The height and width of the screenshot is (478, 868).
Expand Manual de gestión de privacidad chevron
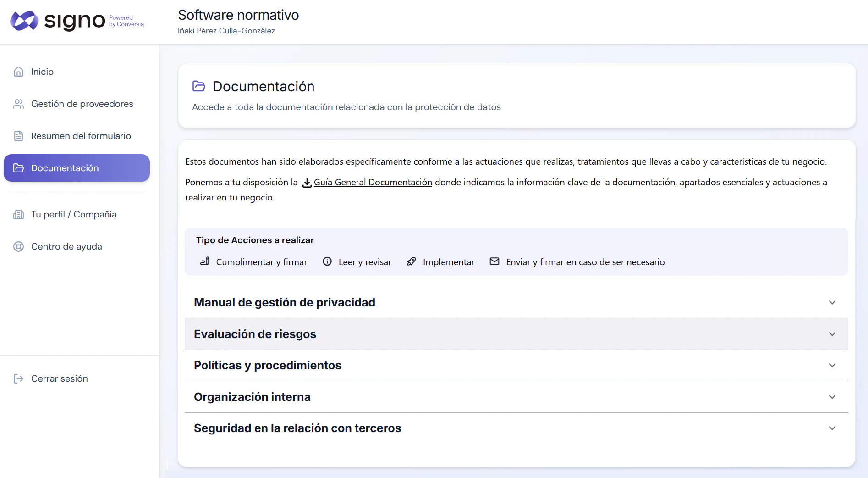coord(832,302)
